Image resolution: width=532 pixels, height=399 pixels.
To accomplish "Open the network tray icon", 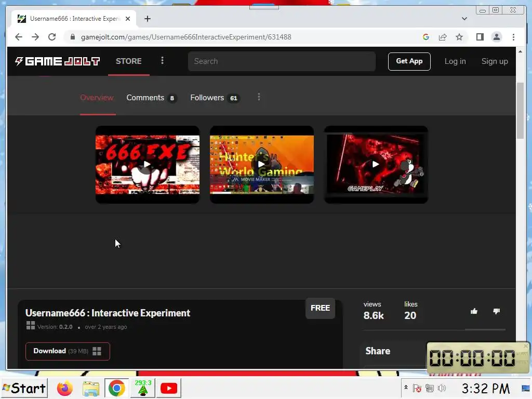I will coord(430,388).
